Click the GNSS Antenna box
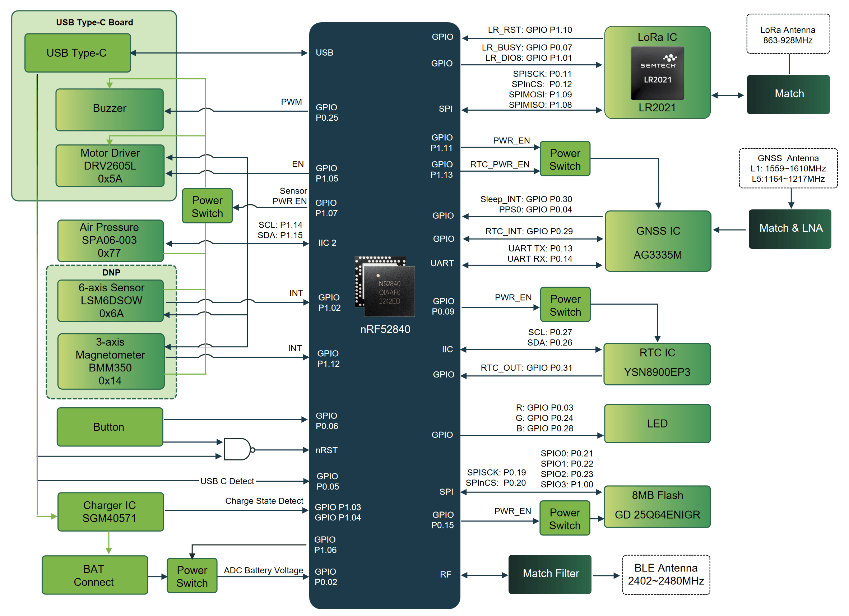 coord(788,168)
